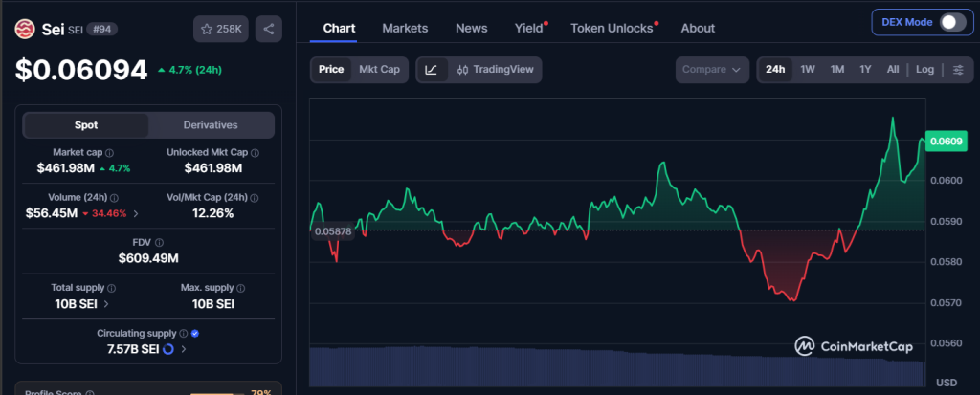Screen dimensions: 980x395
Task: Expand Circulating supply 7.57B SEI chevron
Action: tap(183, 349)
